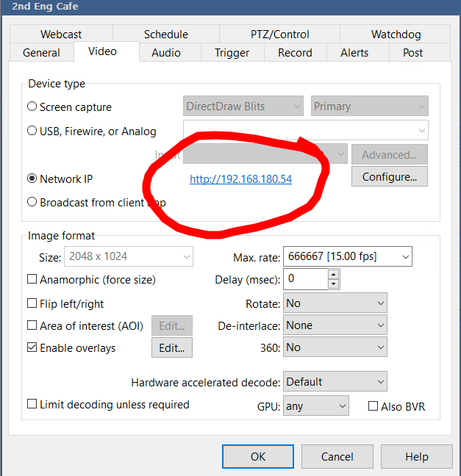The height and width of the screenshot is (476, 461).
Task: Select Broadcast from client app radio button
Action: [x=32, y=203]
